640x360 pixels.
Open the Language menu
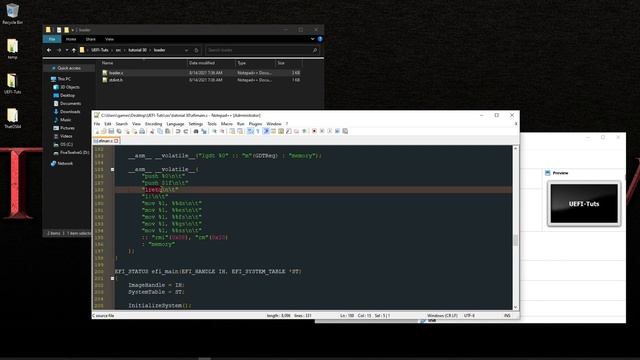[x=176, y=124]
